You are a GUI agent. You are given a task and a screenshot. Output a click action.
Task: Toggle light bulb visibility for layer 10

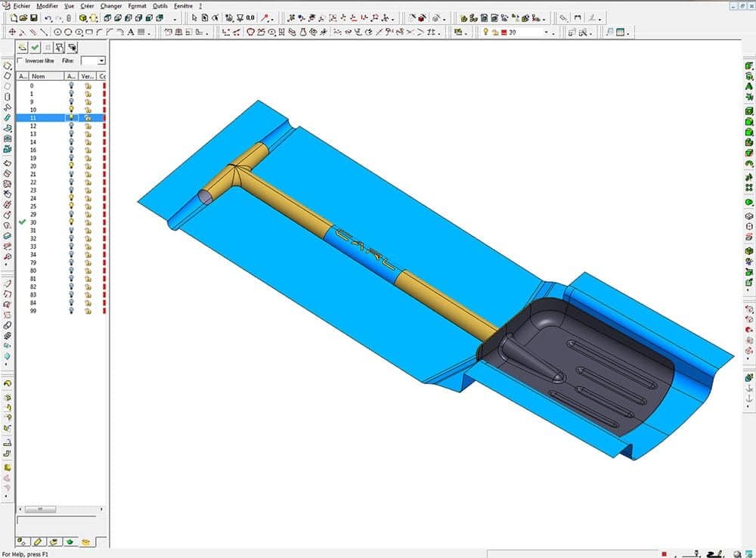tap(71, 110)
